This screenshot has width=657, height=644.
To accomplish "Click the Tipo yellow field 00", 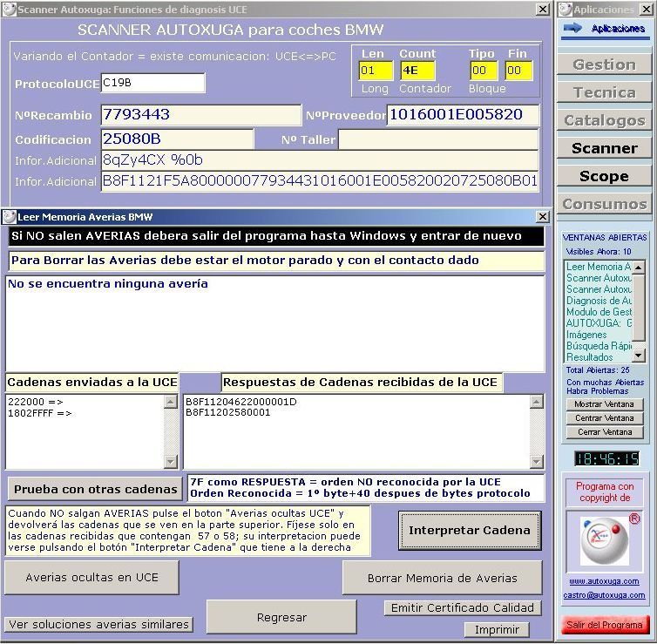I will click(484, 71).
